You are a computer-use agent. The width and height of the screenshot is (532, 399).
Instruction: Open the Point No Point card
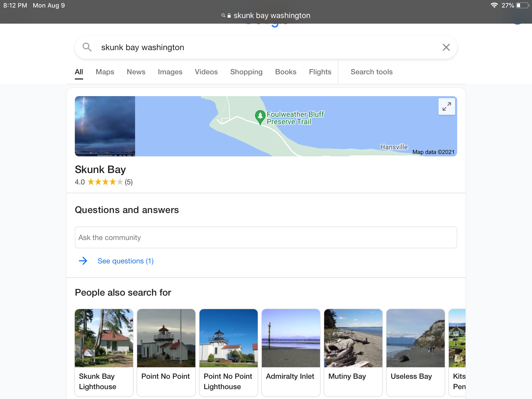(x=166, y=353)
